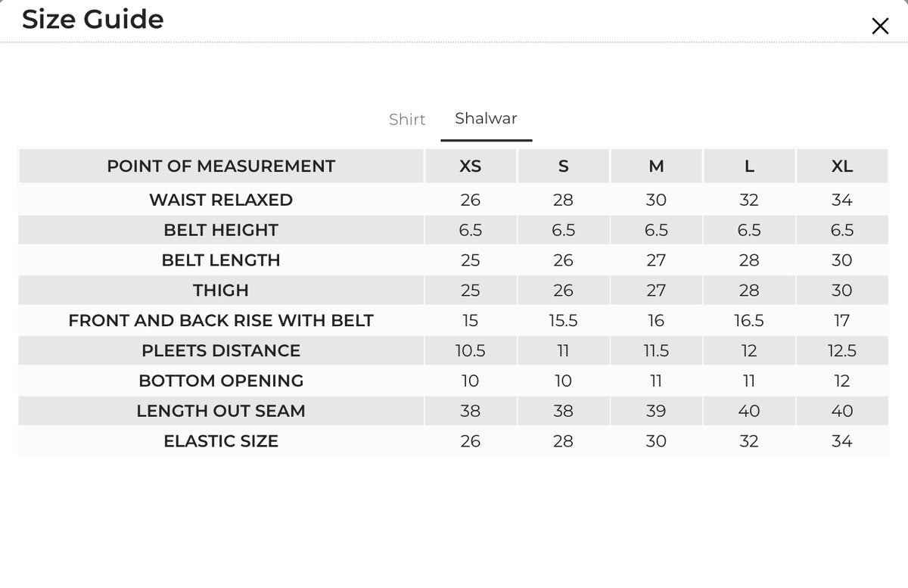Click the POINT OF MEASUREMENT header
Viewport: 908px width, 588px height.
221,166
